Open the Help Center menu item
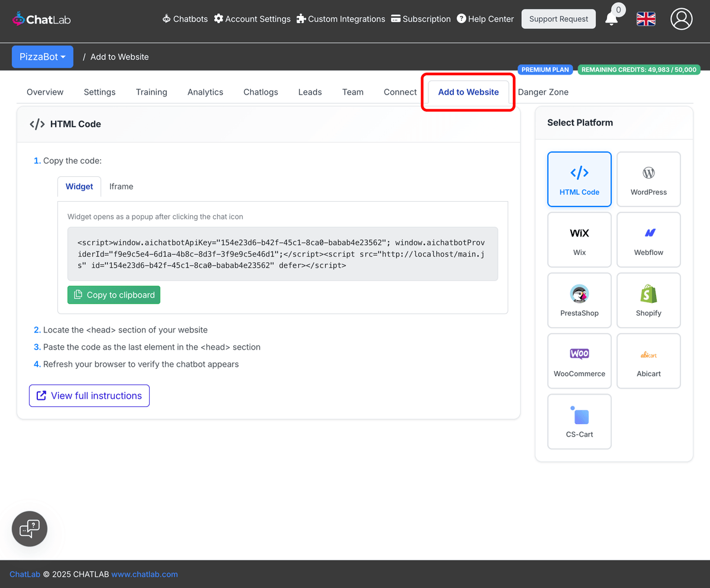Image resolution: width=710 pixels, height=588 pixels. pos(485,18)
